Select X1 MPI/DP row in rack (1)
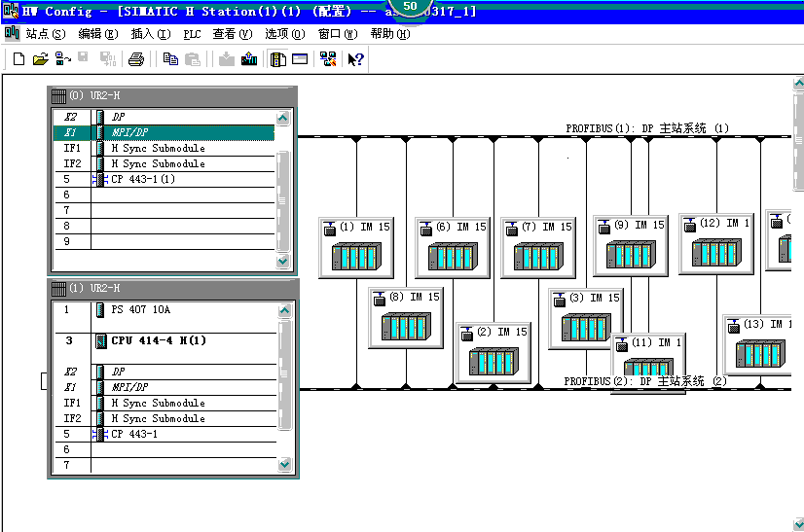 click(165, 387)
